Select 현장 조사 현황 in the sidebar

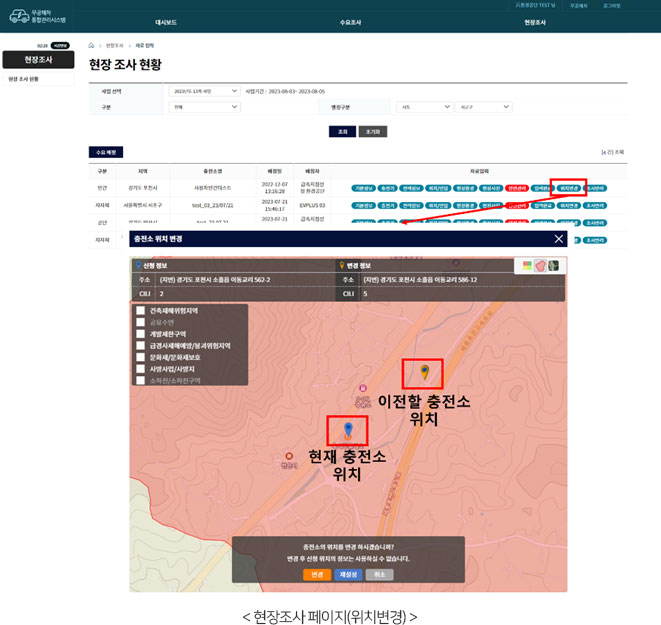coord(24,78)
